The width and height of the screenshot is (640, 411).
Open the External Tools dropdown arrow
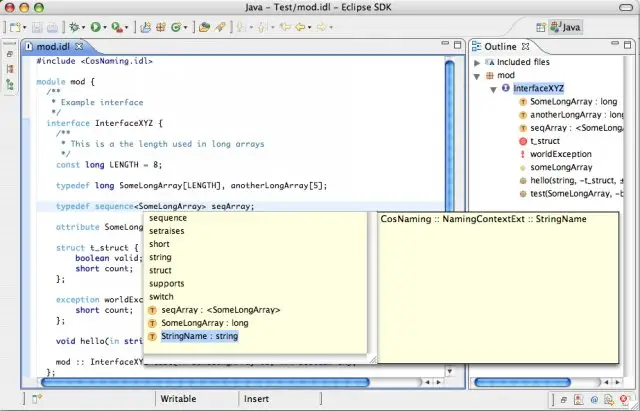click(x=127, y=28)
